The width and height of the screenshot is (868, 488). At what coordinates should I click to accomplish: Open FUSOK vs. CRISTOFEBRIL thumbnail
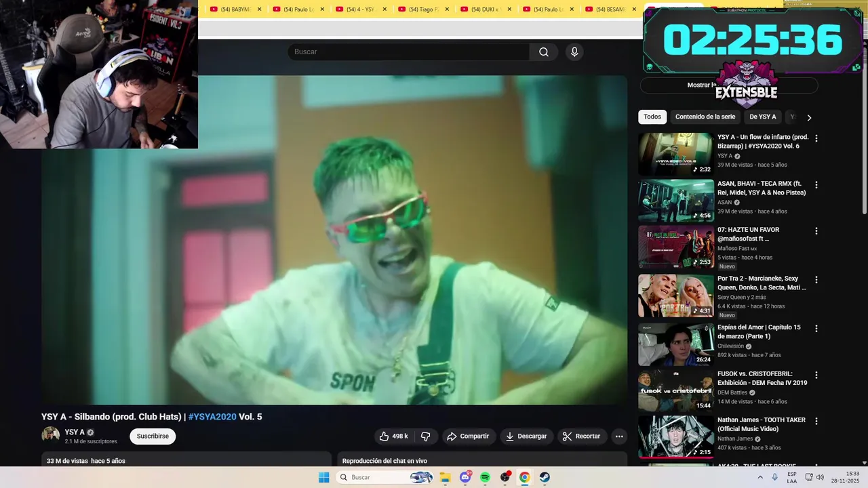coord(676,391)
